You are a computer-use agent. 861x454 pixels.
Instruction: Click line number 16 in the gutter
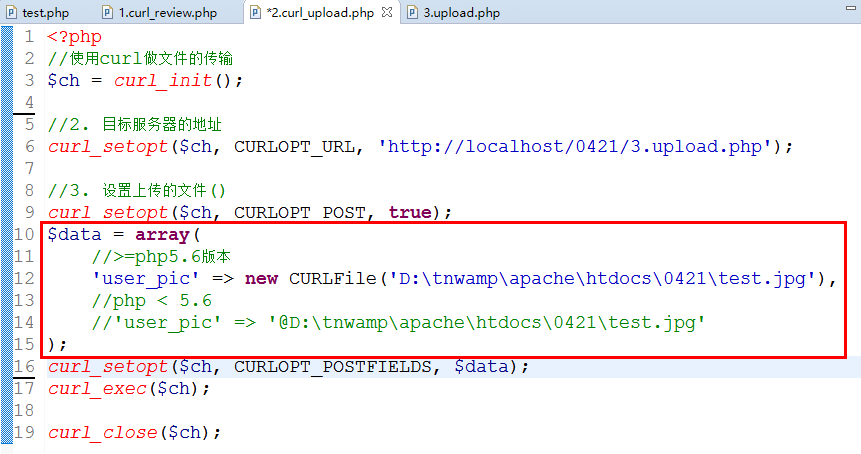tap(24, 366)
